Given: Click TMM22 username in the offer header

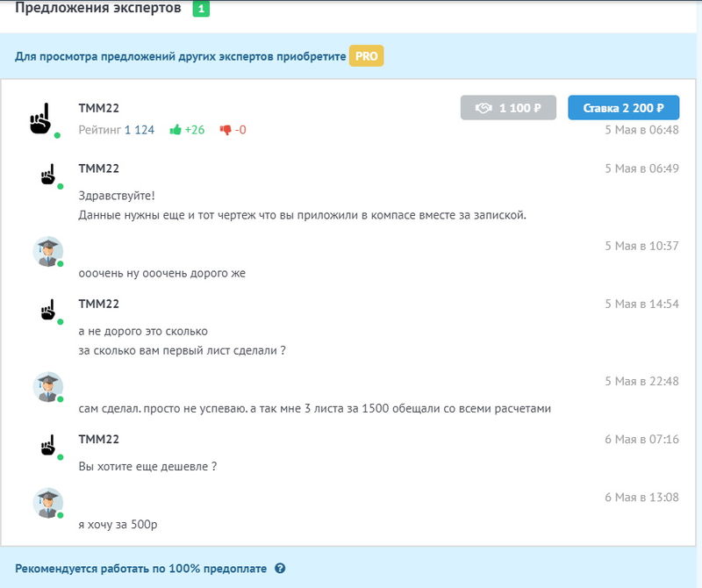Looking at the screenshot, I should point(98,108).
